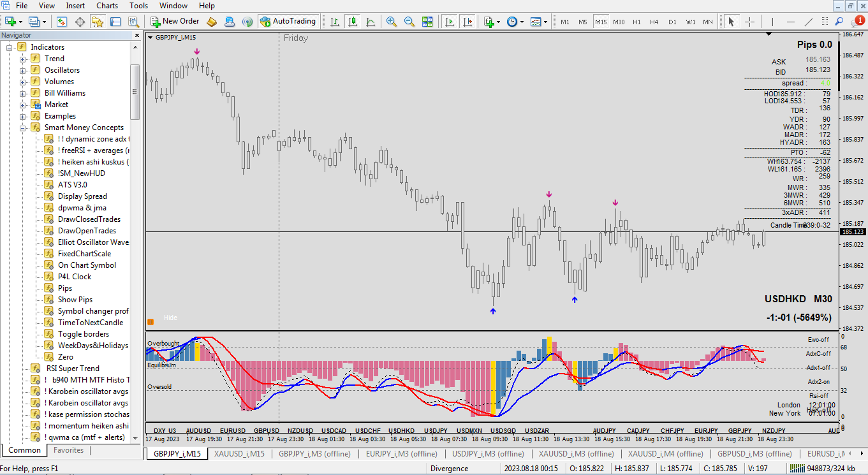The width and height of the screenshot is (868, 475).
Task: Open the Insert menu
Action: pos(75,6)
